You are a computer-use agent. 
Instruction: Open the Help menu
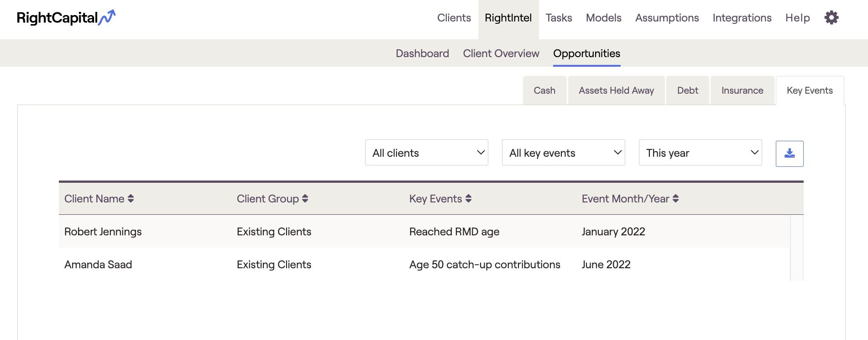(x=798, y=18)
